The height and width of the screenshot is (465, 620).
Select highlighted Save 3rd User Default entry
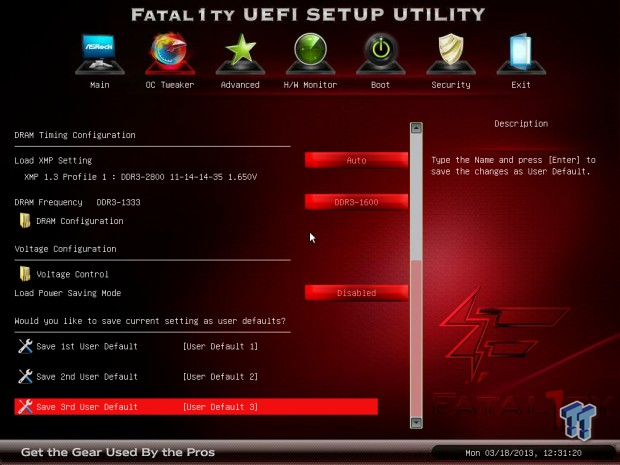(x=196, y=406)
